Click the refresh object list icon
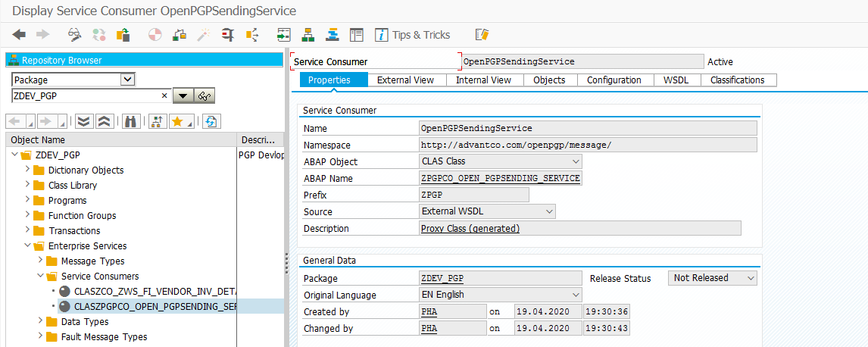This screenshot has height=347, width=868. [x=211, y=121]
